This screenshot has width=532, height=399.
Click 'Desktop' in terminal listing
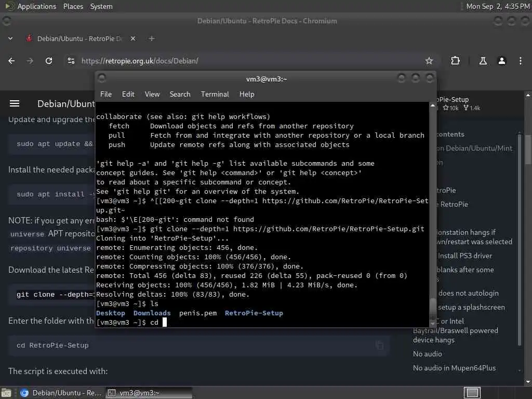[111, 313]
